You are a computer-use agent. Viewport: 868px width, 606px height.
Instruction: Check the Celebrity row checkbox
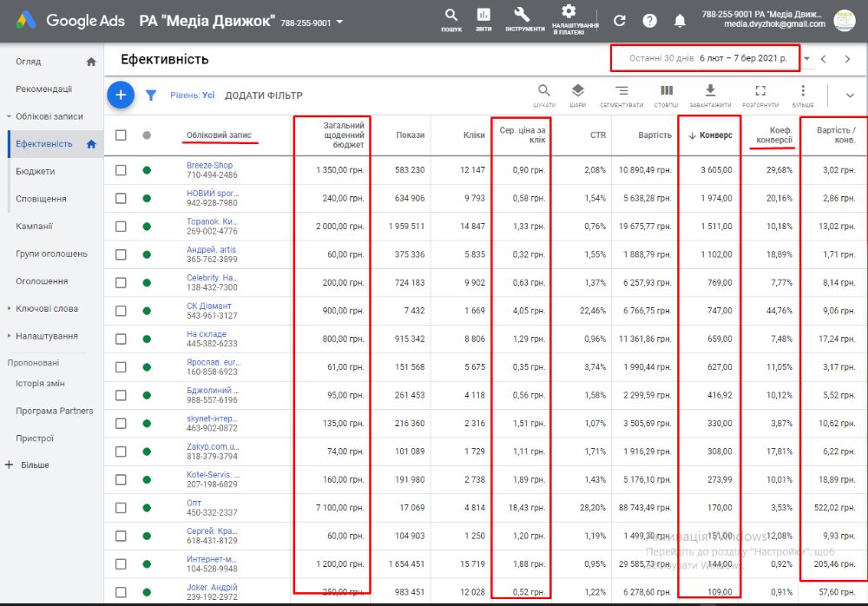[121, 282]
